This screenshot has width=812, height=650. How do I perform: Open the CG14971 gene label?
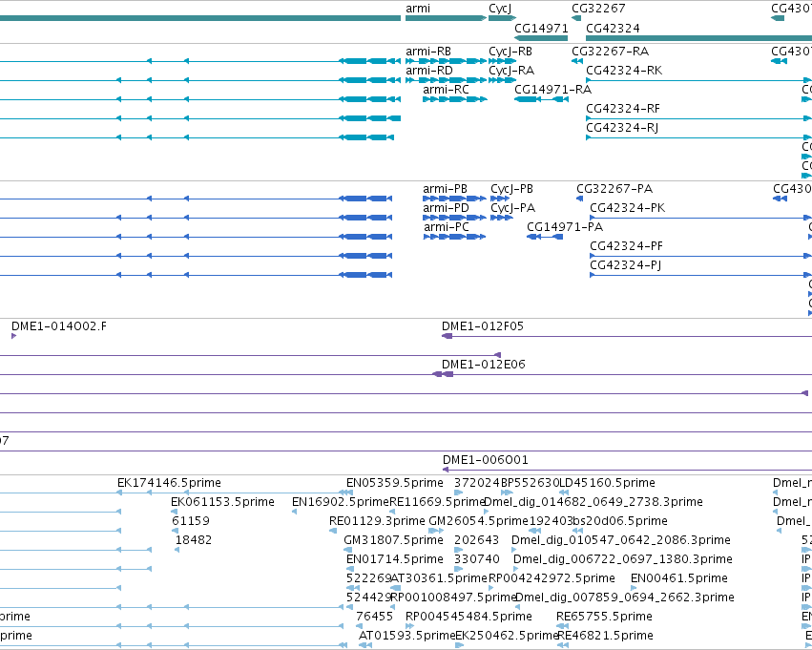click(x=541, y=29)
